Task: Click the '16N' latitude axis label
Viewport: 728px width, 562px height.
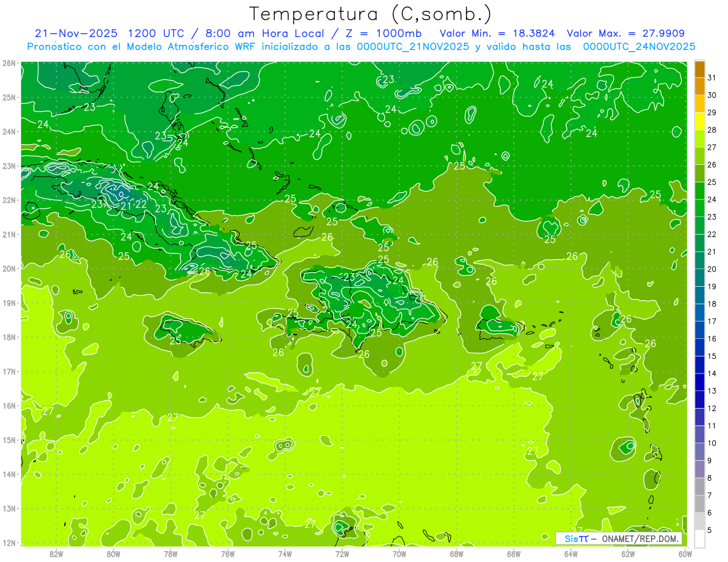Action: (x=8, y=406)
